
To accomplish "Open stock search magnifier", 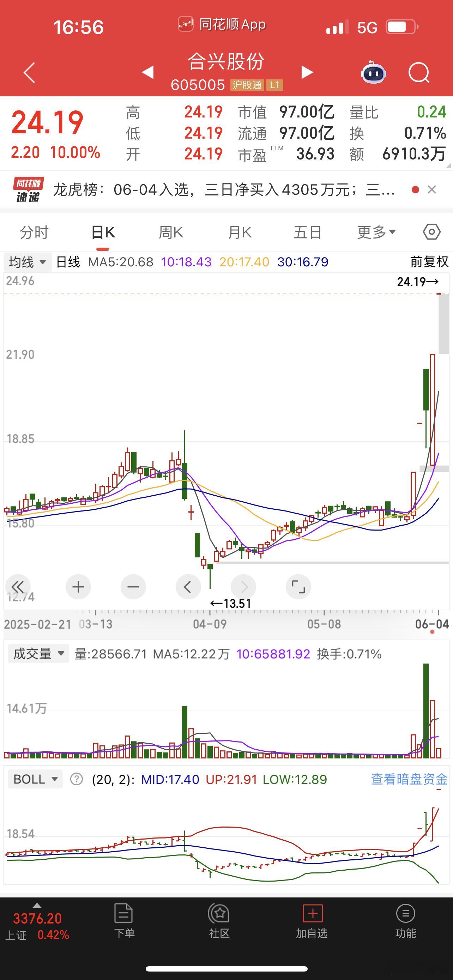I will 419,72.
